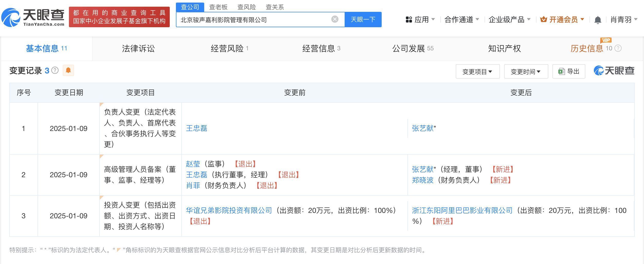Click the orange bell beside 变更记录

point(68,70)
